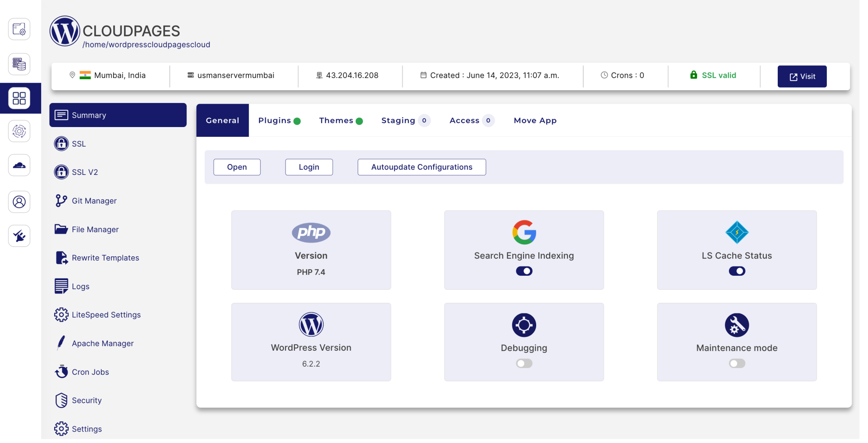
Task: Click the plug integrations icon in left rail
Action: [x=19, y=236]
